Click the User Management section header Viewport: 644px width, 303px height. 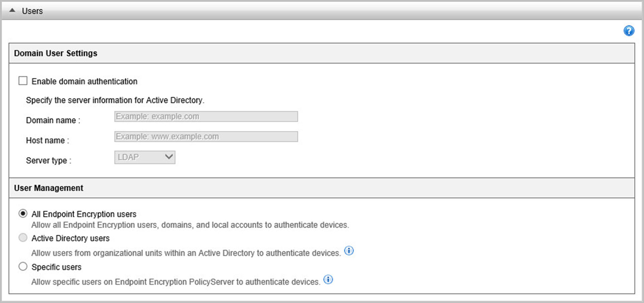48,188
